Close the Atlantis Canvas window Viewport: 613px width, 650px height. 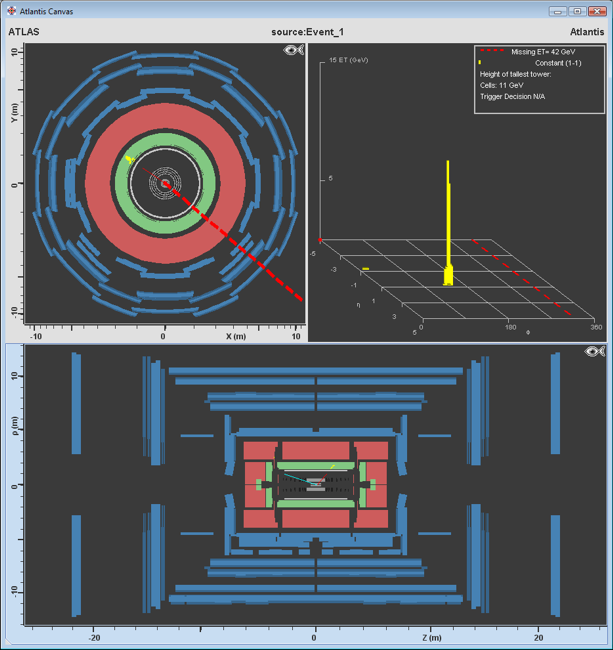tap(597, 10)
